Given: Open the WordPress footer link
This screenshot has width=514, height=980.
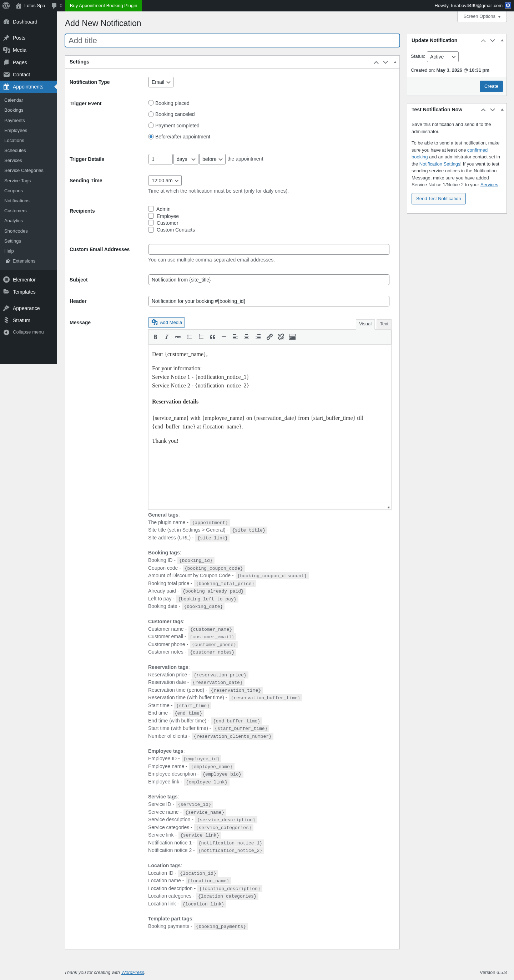Looking at the screenshot, I should coord(132,972).
